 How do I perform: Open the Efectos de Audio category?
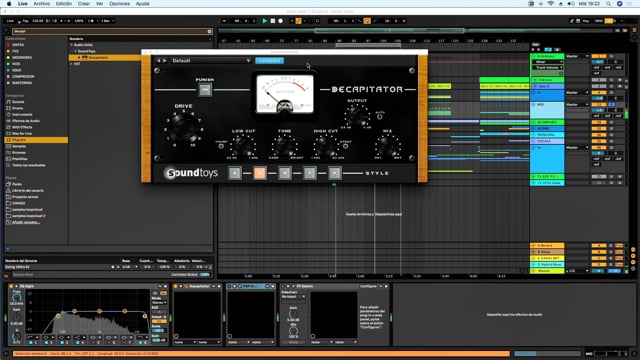(x=26, y=121)
